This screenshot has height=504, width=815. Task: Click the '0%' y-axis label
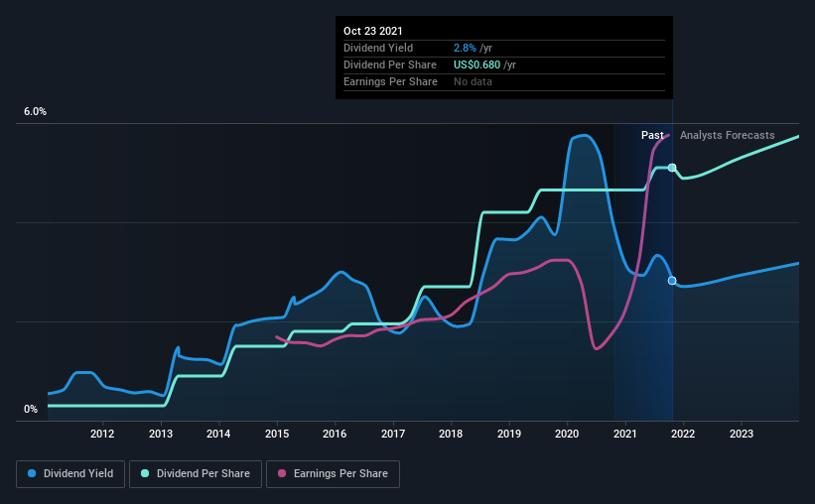(31, 410)
